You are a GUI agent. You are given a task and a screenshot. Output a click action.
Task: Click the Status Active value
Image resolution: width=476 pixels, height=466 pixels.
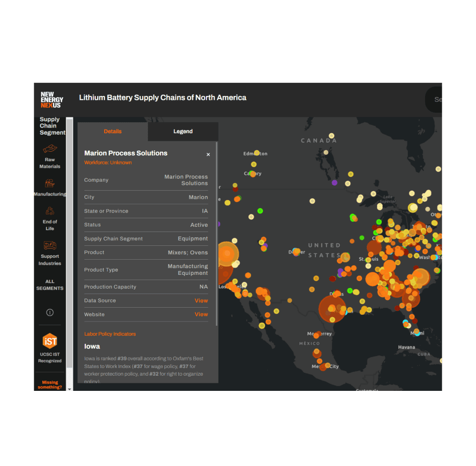click(x=199, y=225)
